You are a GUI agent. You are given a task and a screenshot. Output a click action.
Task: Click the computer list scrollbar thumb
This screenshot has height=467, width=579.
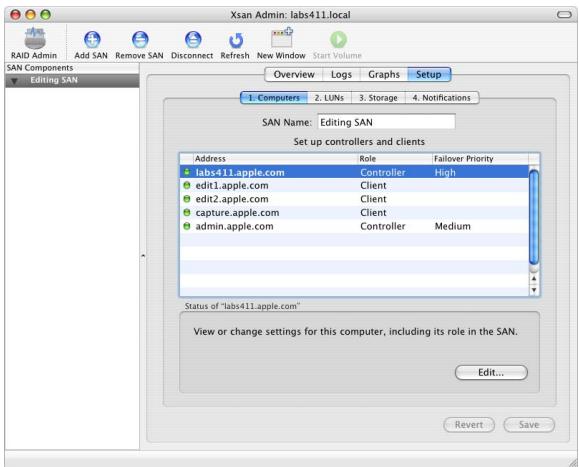[x=534, y=217]
